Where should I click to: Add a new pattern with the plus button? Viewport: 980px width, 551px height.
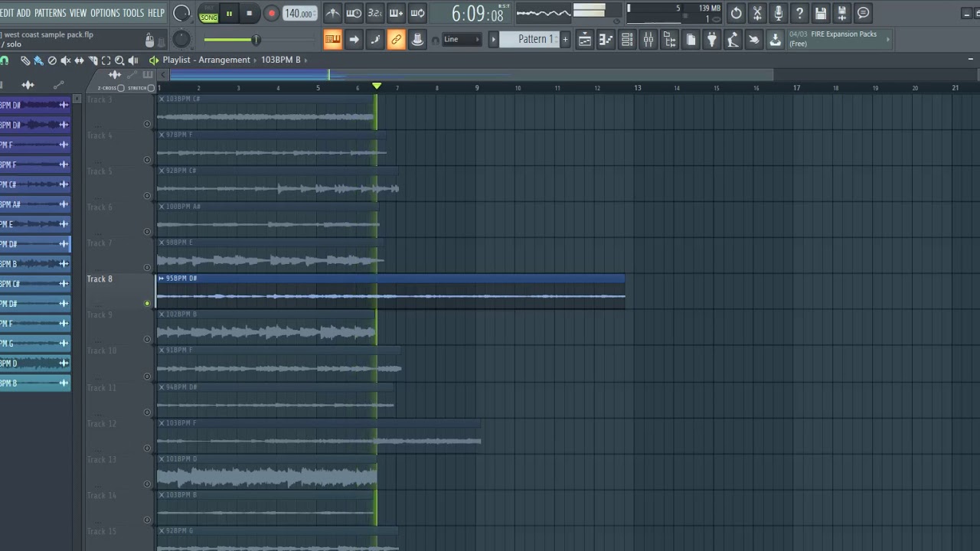pos(565,40)
